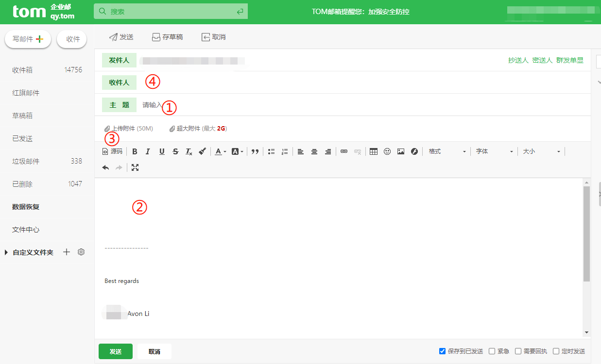The image size is (601, 364).
Task: Open custom folder settings gear
Action: click(81, 252)
